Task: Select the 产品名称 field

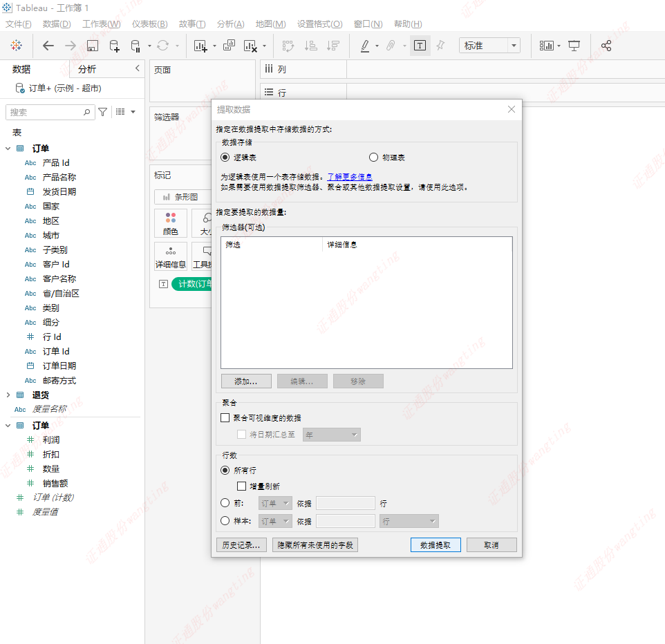Action: coord(59,177)
